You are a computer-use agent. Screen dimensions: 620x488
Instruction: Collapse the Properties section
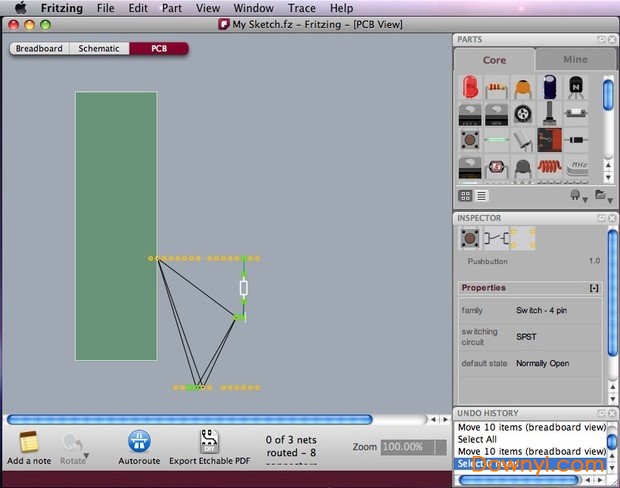coord(594,288)
